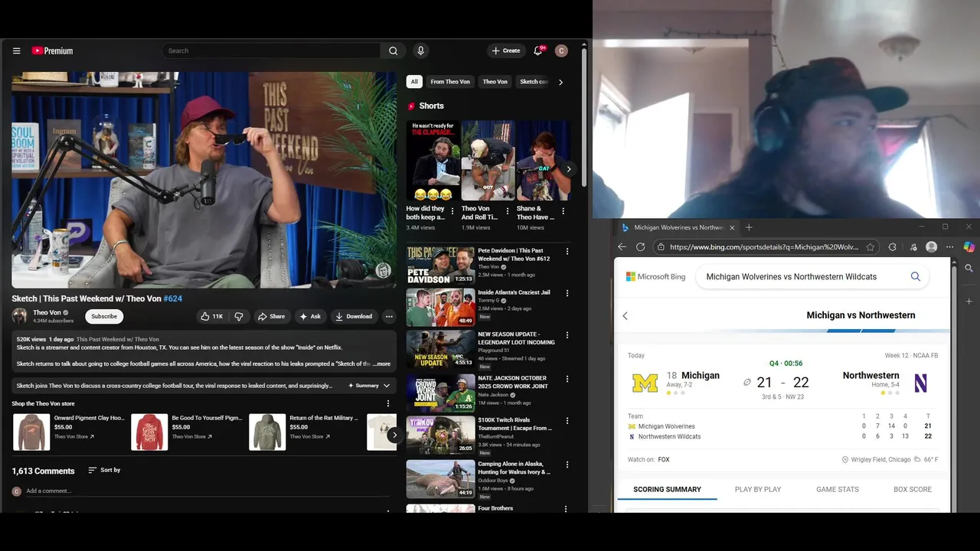Share the Theo Von video

coord(271,316)
